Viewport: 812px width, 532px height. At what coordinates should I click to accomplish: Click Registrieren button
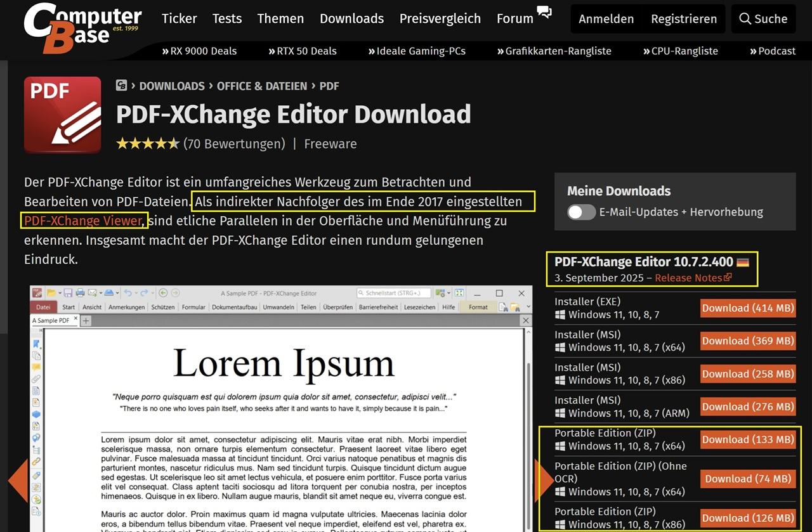tap(684, 19)
